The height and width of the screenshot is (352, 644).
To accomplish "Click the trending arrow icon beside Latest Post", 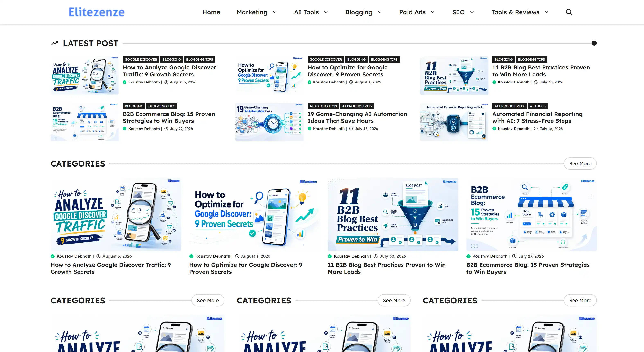I will (55, 43).
